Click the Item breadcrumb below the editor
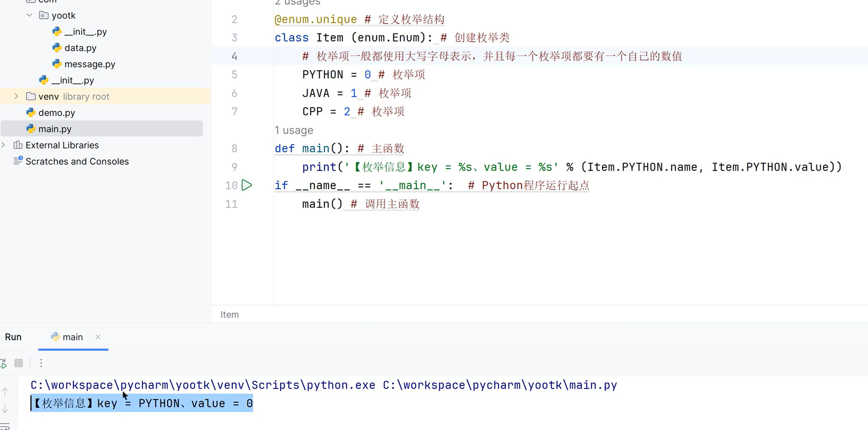 click(229, 314)
